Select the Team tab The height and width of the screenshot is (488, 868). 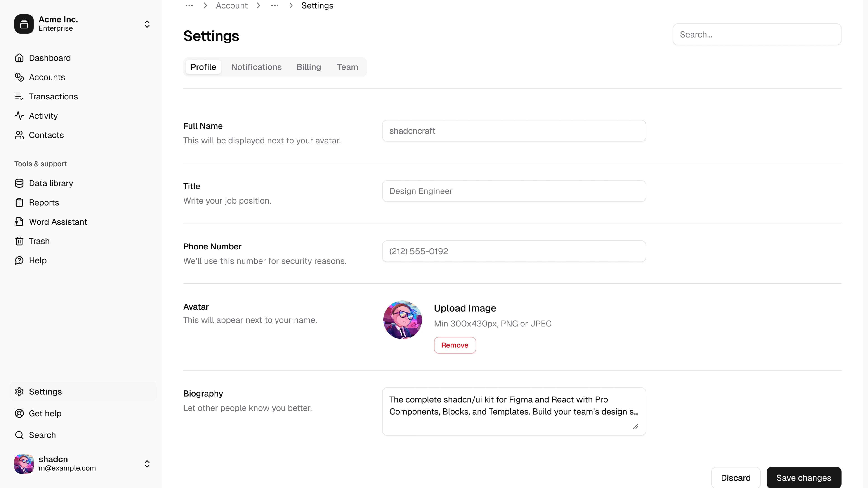pos(347,67)
